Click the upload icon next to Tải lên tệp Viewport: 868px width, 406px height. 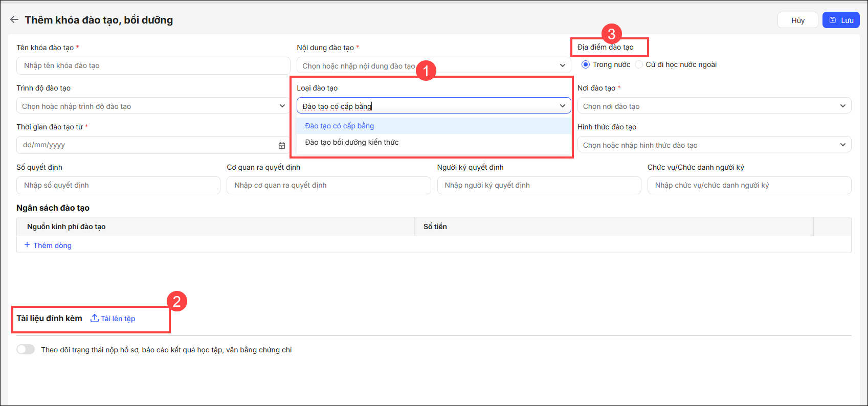coord(95,318)
